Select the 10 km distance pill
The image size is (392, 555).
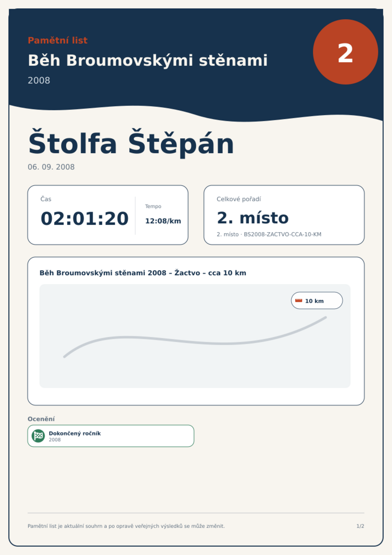pyautogui.click(x=317, y=300)
